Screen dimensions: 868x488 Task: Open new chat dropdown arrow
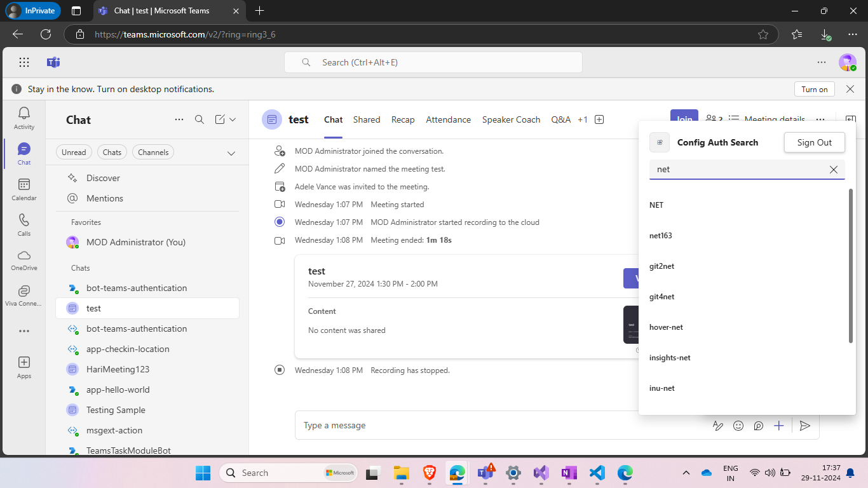[233, 119]
